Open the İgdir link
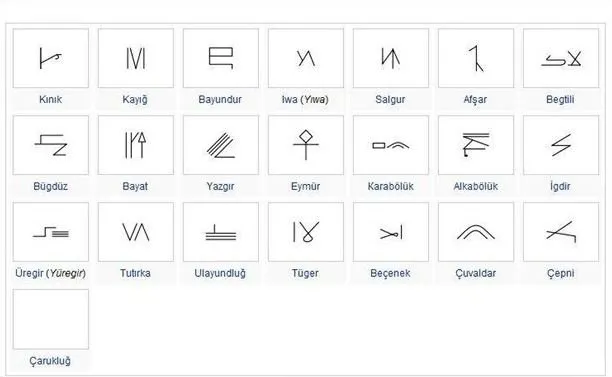The height and width of the screenshot is (377, 612). click(560, 186)
